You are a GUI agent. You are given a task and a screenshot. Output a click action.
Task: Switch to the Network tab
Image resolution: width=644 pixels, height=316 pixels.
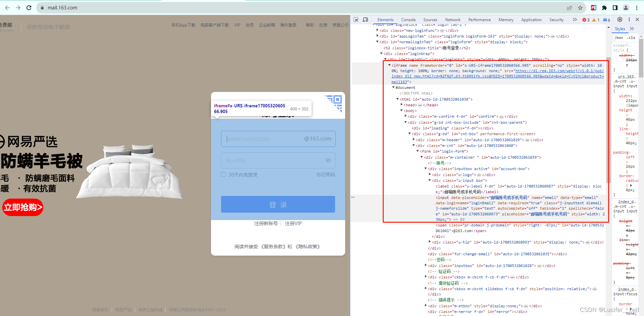[453, 20]
